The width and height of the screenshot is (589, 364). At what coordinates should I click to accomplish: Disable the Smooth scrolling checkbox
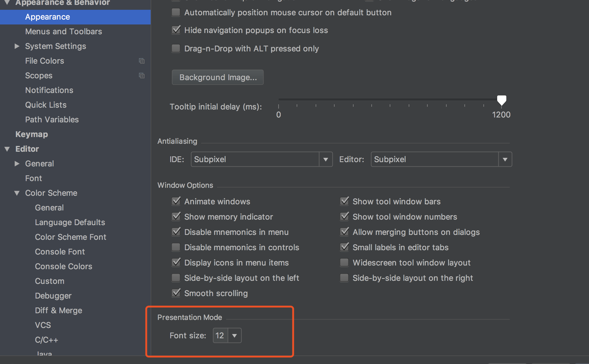click(176, 293)
